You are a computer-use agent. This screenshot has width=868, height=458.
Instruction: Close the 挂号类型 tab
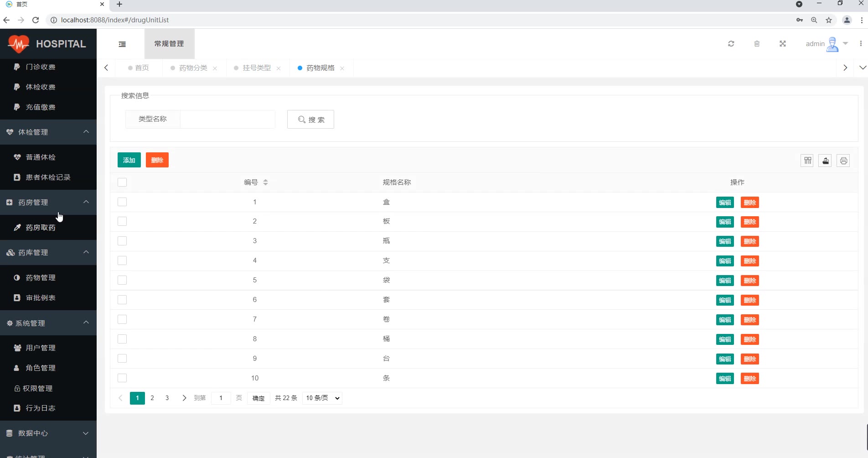[279, 68]
